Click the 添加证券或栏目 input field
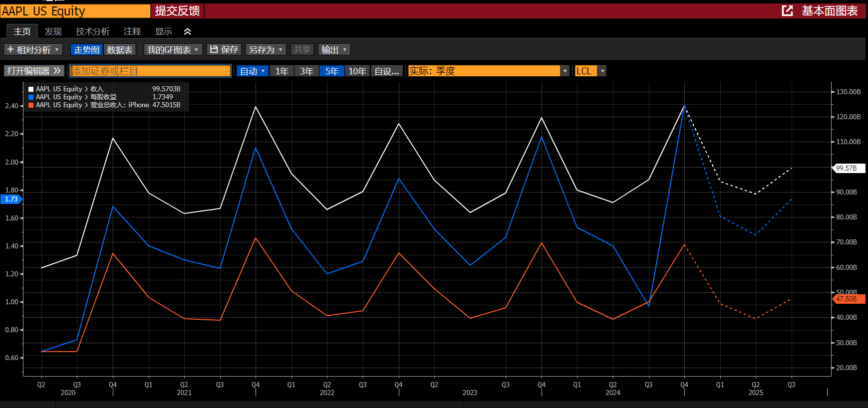The image size is (868, 408). 150,71
